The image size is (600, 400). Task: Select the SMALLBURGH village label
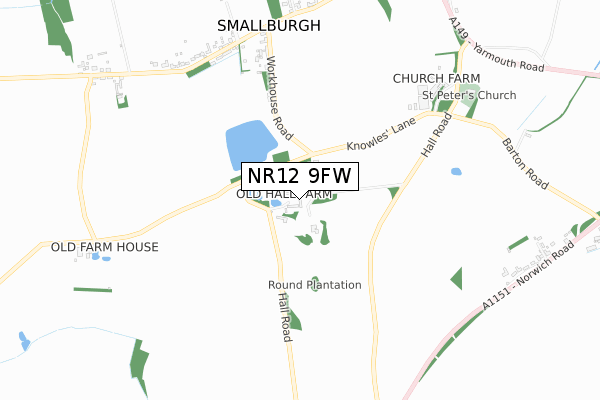[x=269, y=26]
